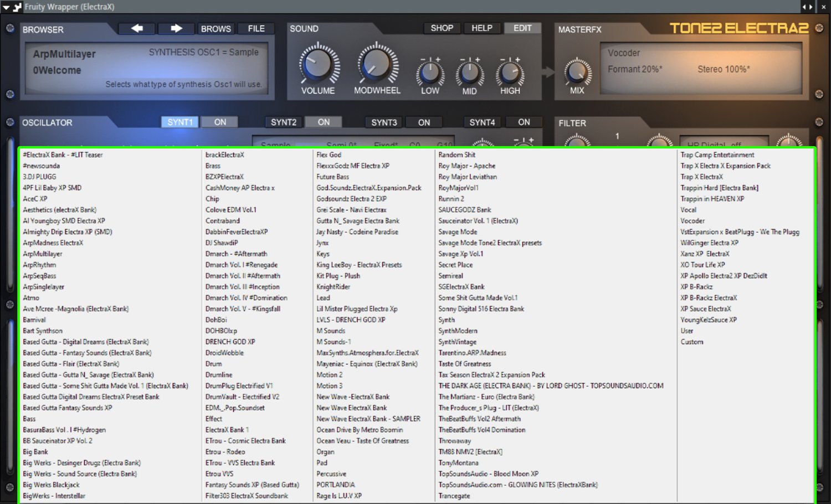
Task: Click the next preset right arrow button
Action: click(177, 28)
